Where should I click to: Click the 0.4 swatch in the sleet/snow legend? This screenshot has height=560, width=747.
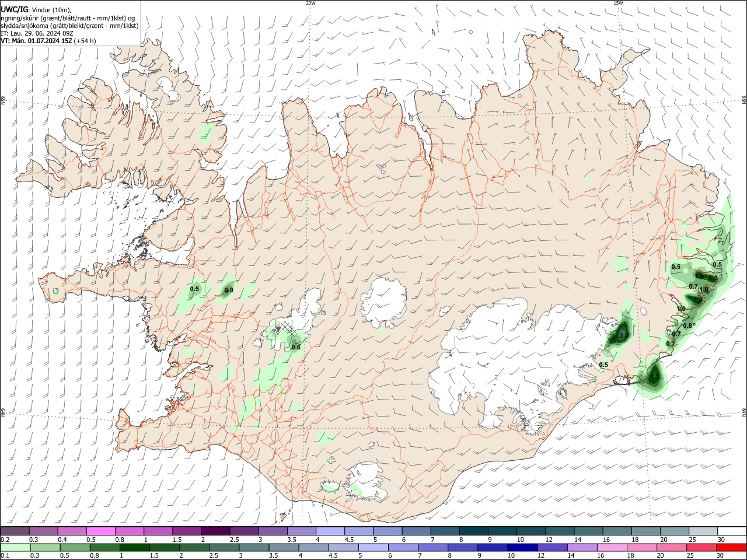(72, 531)
